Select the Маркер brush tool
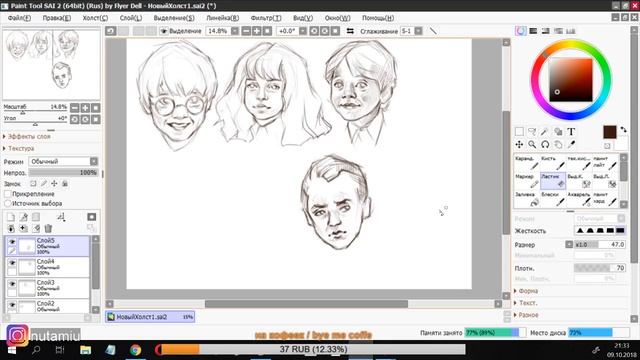 click(527, 181)
